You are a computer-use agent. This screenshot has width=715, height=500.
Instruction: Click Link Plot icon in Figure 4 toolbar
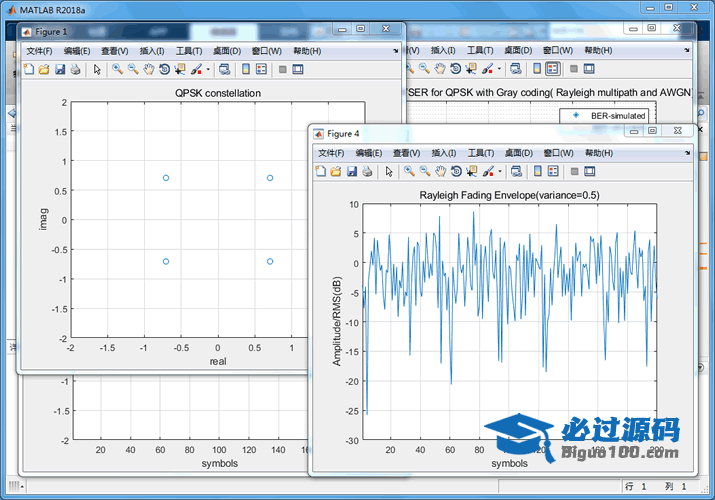pyautogui.click(x=516, y=171)
